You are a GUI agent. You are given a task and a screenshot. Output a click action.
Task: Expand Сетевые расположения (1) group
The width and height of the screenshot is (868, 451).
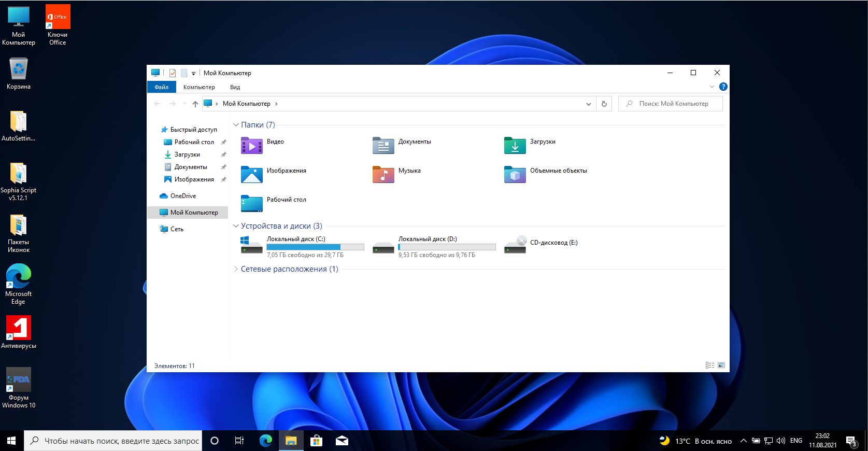(x=236, y=269)
